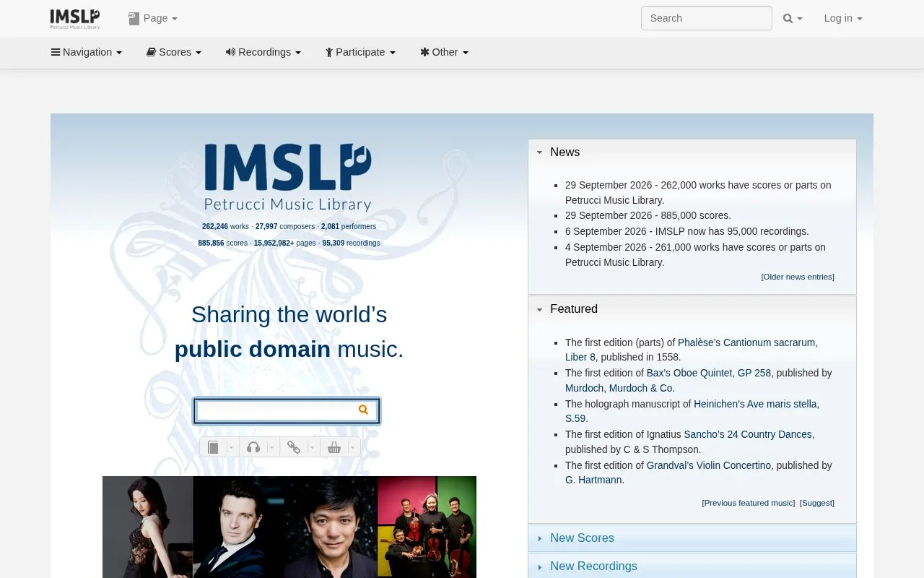The width and height of the screenshot is (924, 578).
Task: Open the Participate menu
Action: click(360, 53)
